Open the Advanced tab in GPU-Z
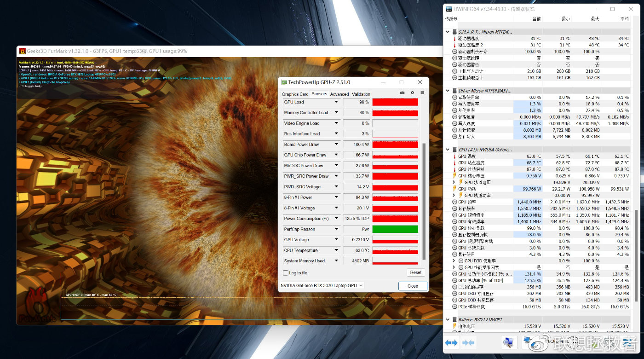This screenshot has height=359, width=644. (x=339, y=94)
